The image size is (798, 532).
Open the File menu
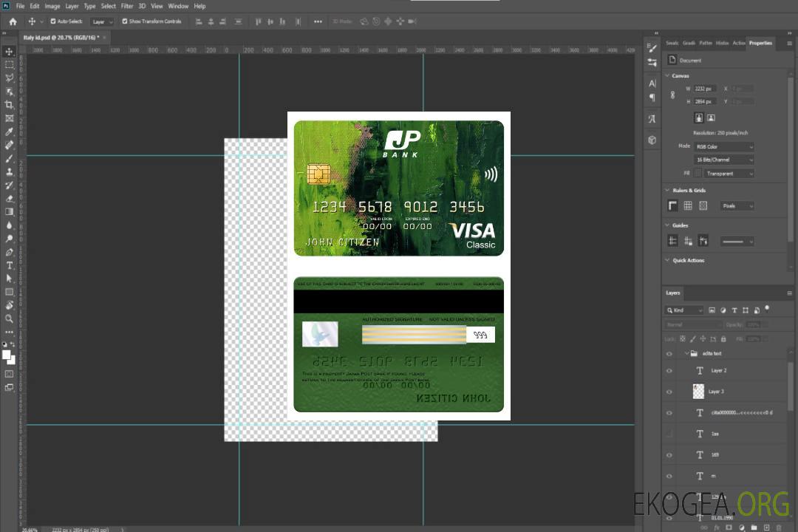[21, 6]
